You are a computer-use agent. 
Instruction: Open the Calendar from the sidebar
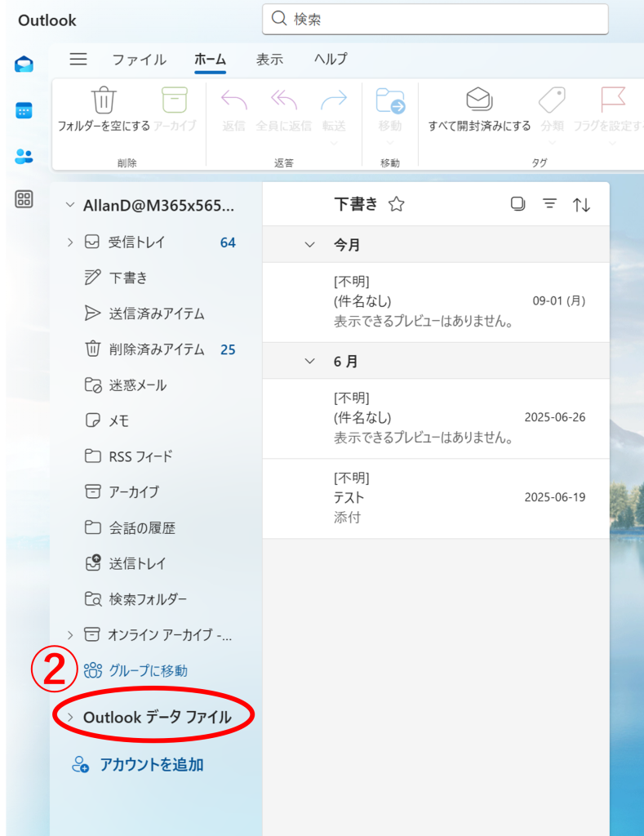24,111
